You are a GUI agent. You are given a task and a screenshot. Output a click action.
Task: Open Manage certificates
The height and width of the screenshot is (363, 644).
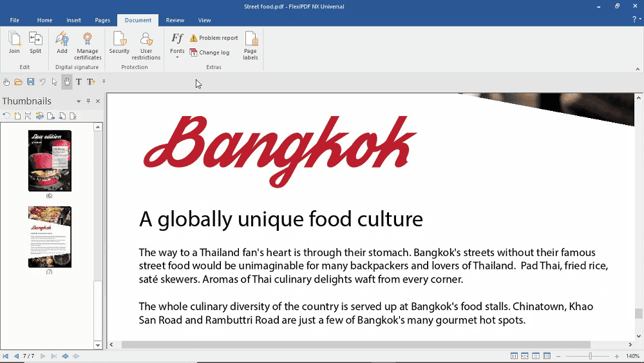pyautogui.click(x=88, y=46)
